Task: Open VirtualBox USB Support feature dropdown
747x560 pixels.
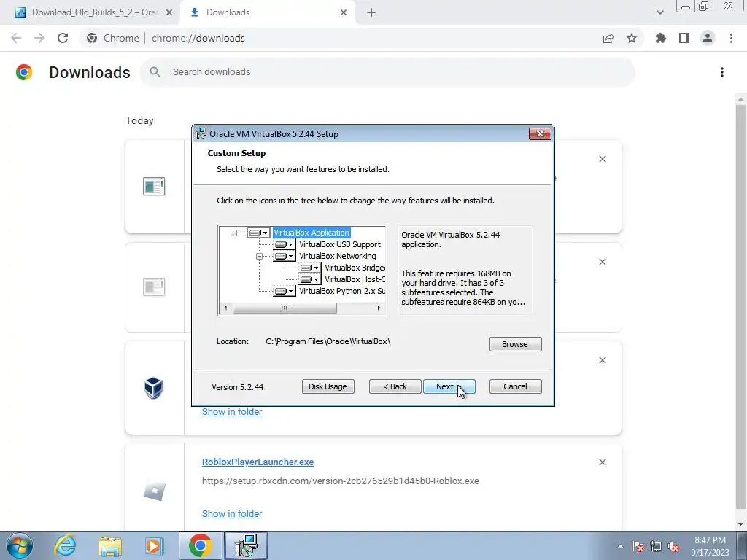Action: (285, 244)
